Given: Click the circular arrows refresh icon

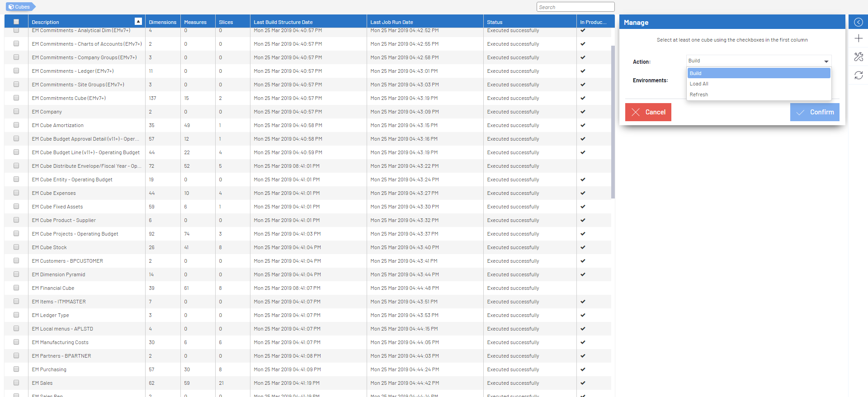Looking at the screenshot, I should (858, 75).
